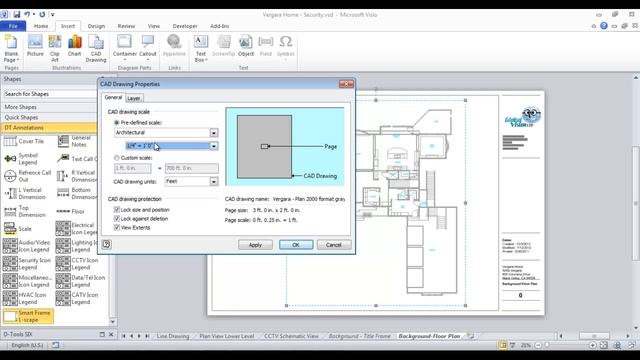
Task: Select Security Icon Legend shape
Action: (x=27, y=264)
